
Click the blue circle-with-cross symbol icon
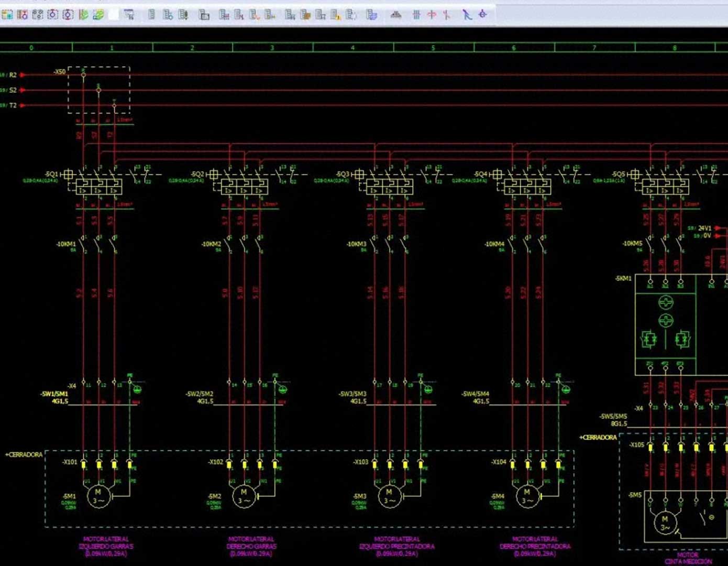click(482, 15)
